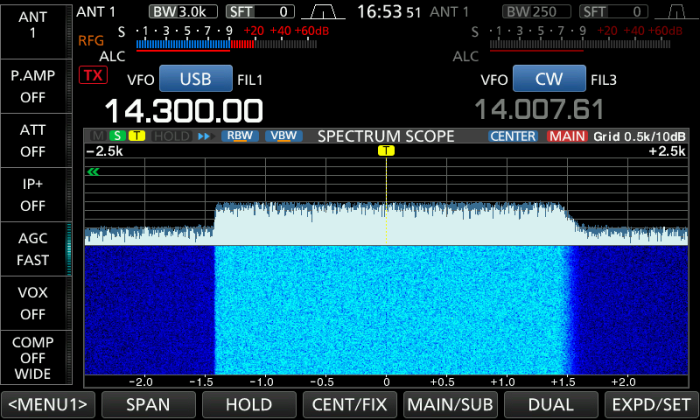This screenshot has height=420, width=700.
Task: Open the <MENU1> scope menu
Action: tap(48, 405)
